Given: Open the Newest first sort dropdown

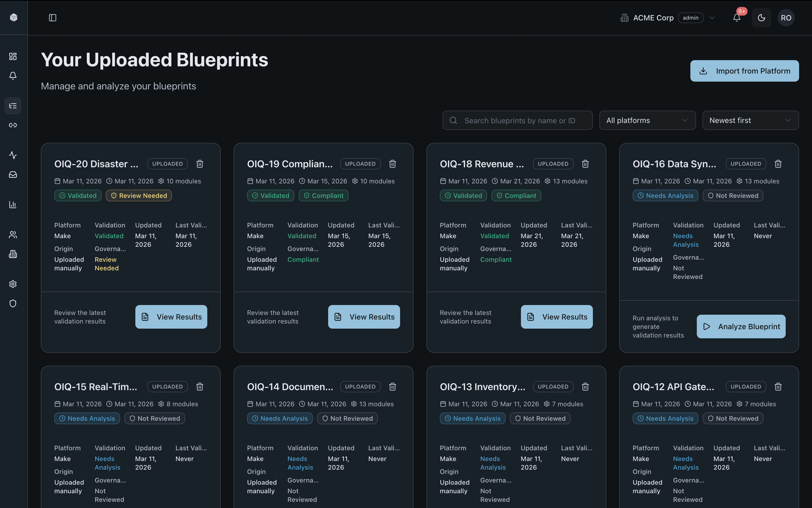Looking at the screenshot, I should coord(750,120).
